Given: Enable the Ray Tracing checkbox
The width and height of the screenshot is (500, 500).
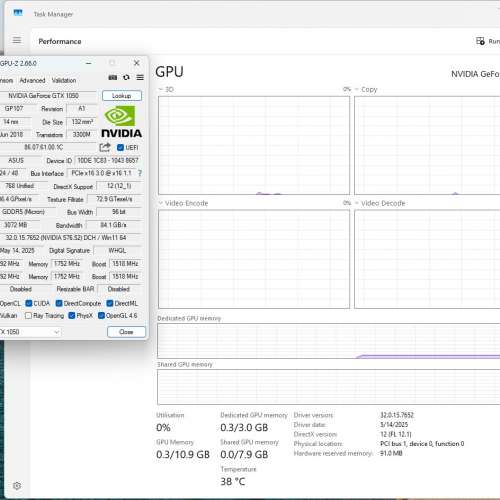Looking at the screenshot, I should coord(28,315).
